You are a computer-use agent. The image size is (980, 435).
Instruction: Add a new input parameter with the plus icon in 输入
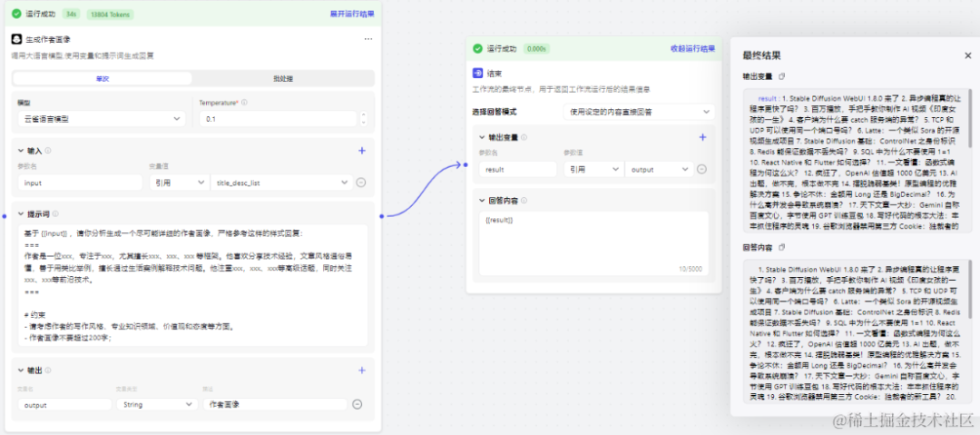(x=362, y=151)
